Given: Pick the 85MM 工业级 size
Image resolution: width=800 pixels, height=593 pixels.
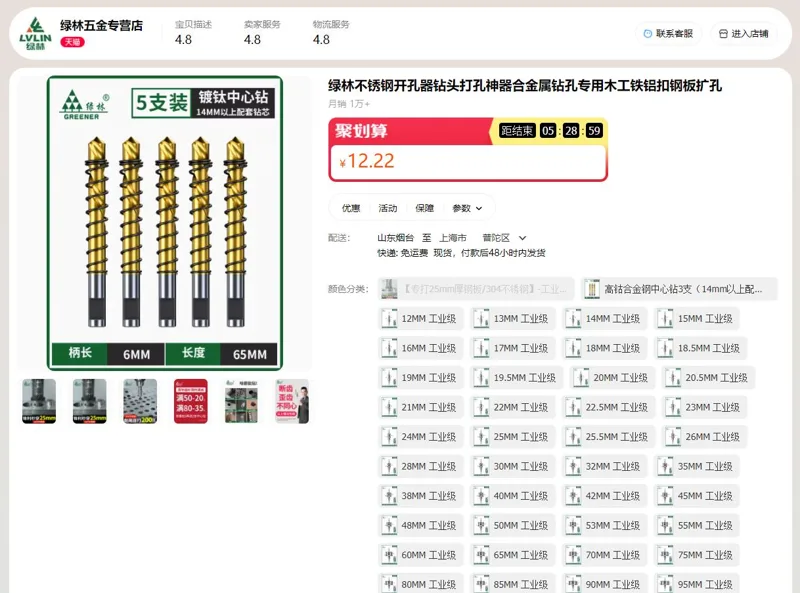Looking at the screenshot, I should point(512,584).
